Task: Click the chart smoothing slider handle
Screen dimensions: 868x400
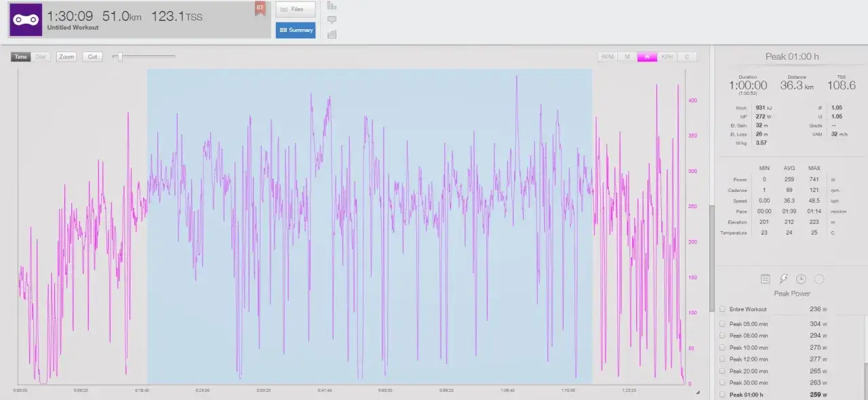Action: tap(120, 57)
